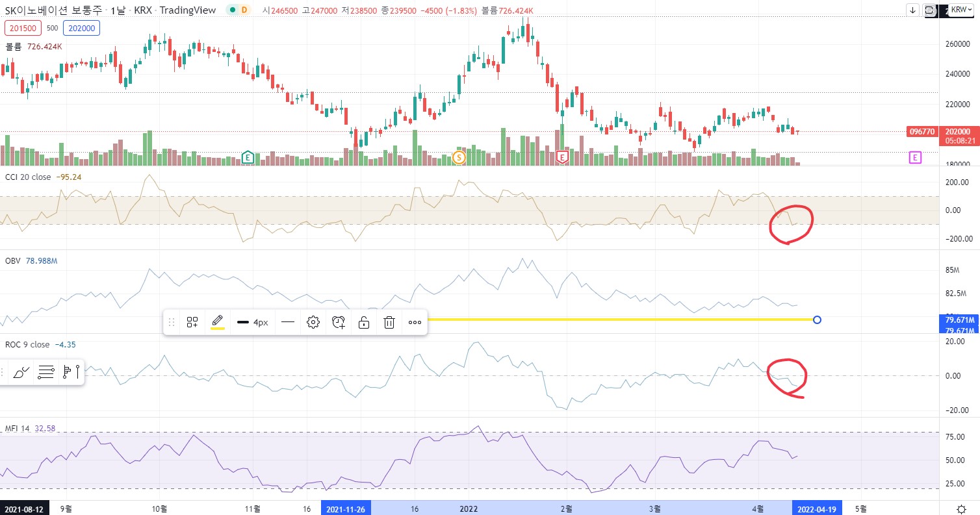The width and height of the screenshot is (980, 515).
Task: Open drawing templates menu in floating toolbar
Action: 192,322
